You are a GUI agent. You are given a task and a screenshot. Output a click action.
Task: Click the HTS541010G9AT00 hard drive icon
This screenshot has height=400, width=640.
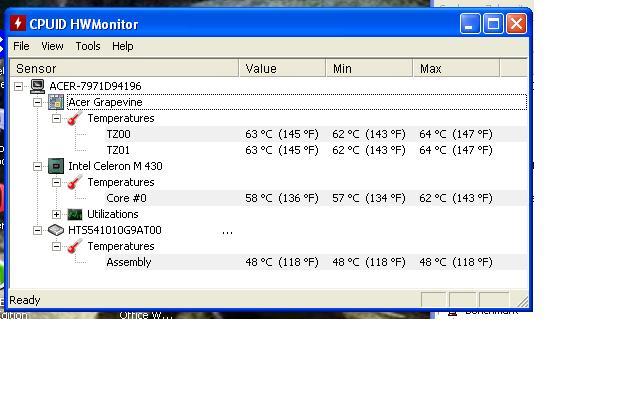pos(56,230)
